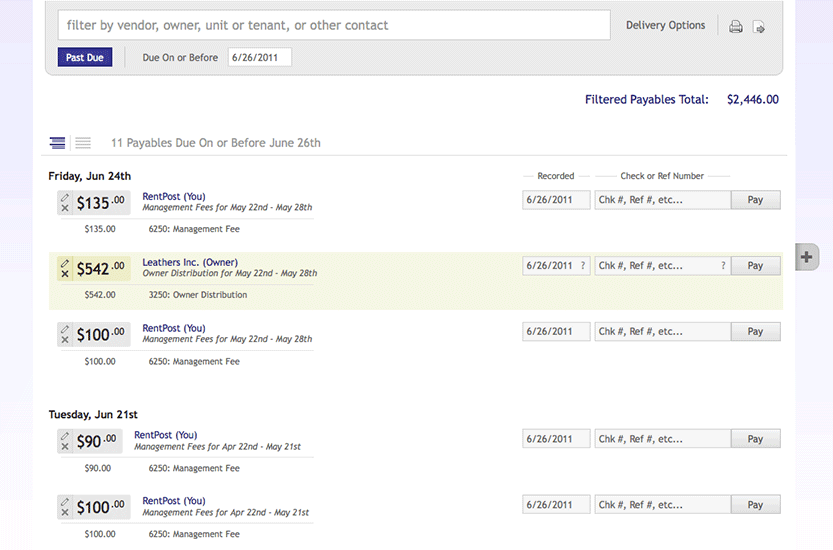Image resolution: width=833 pixels, height=550 pixels.
Task: Edit the $135.00 RentPost payable
Action: pyautogui.click(x=65, y=196)
